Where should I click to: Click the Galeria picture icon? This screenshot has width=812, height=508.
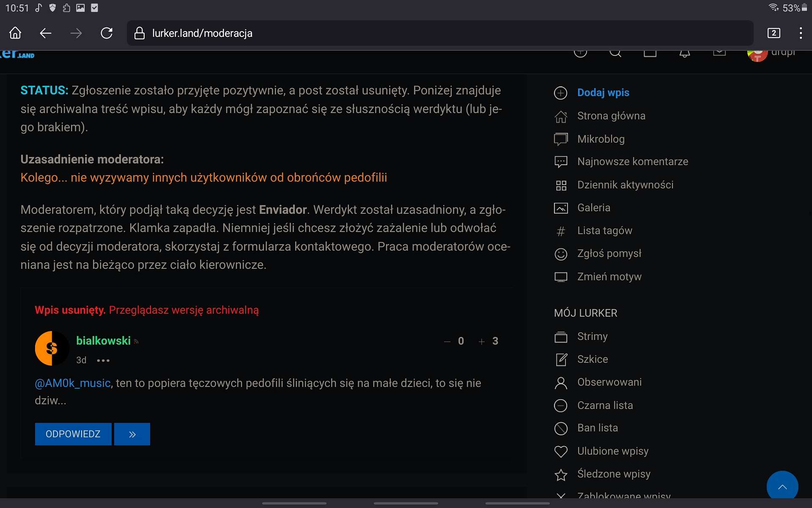561,208
